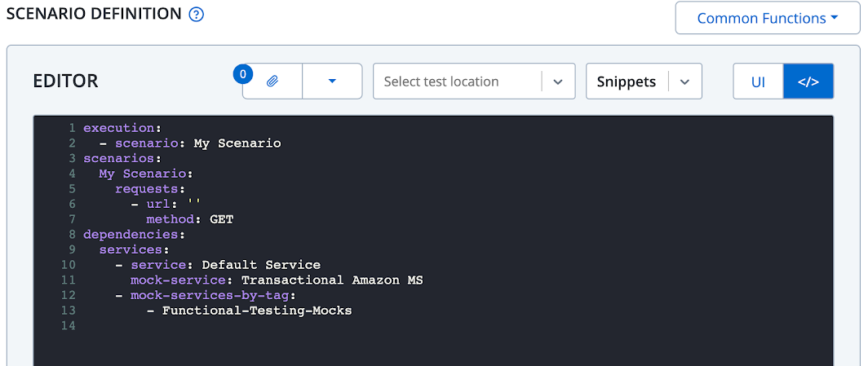Click the 'scenarios:' line
868x366 pixels.
tap(122, 159)
